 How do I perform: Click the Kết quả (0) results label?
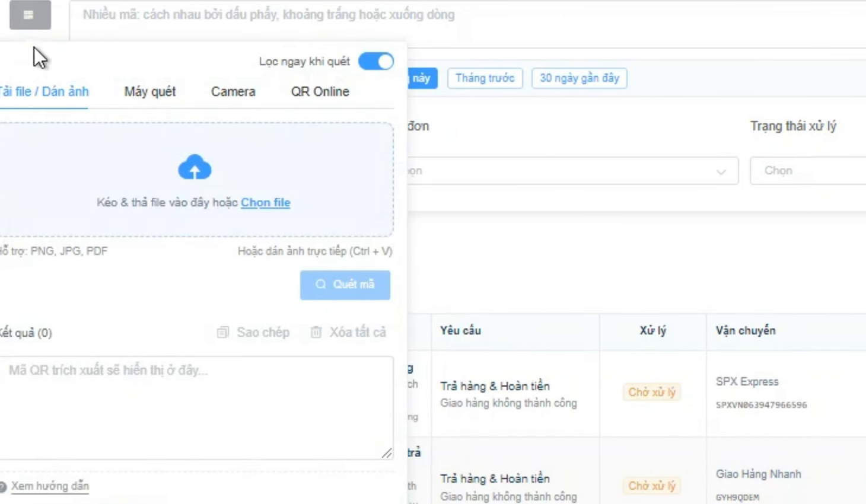[26, 333]
